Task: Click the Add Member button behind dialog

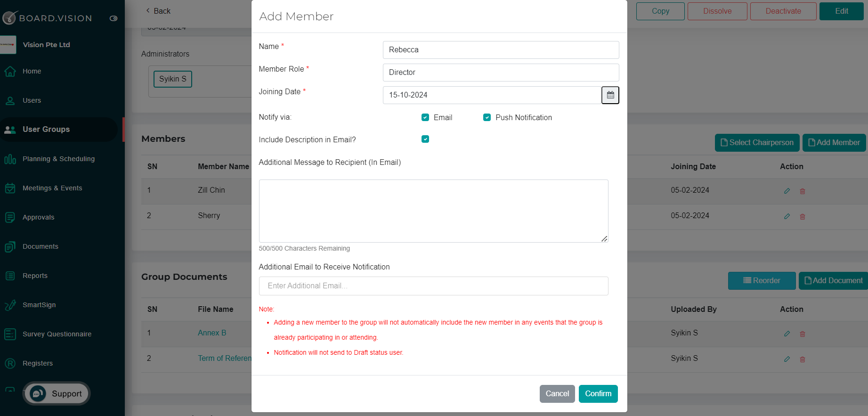Action: tap(834, 143)
